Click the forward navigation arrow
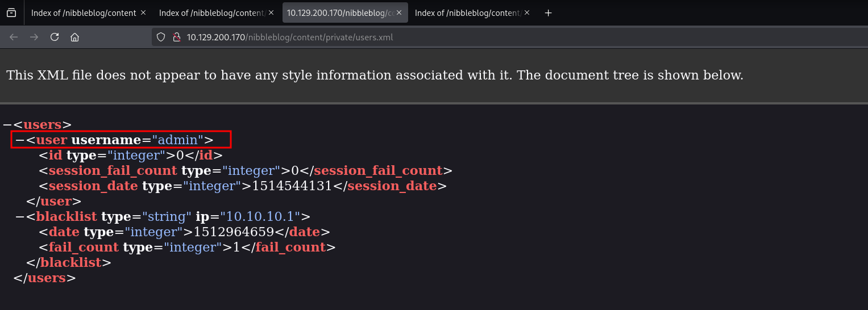This screenshot has height=310, width=868. pyautogui.click(x=34, y=37)
